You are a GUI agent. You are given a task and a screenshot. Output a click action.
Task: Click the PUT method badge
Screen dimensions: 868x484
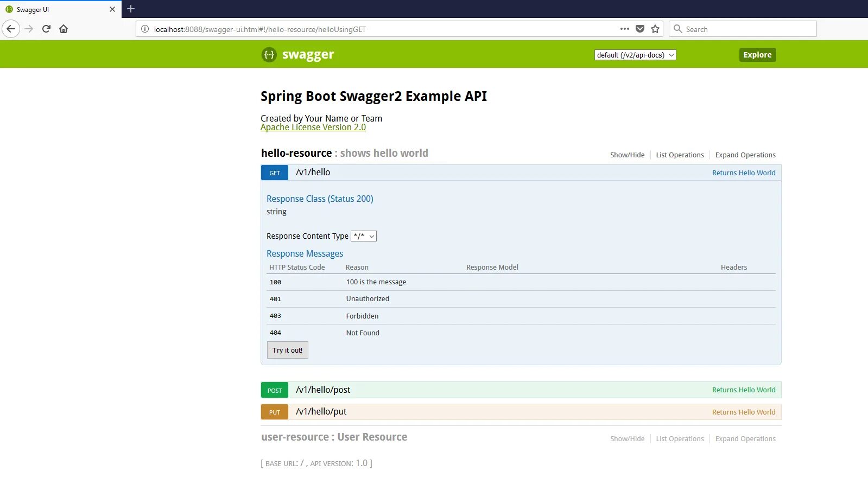click(275, 412)
